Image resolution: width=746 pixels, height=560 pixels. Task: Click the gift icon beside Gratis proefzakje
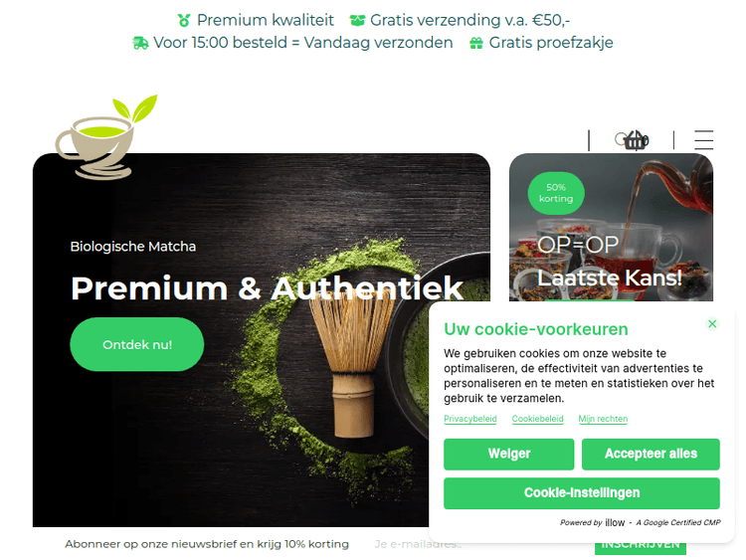click(476, 44)
